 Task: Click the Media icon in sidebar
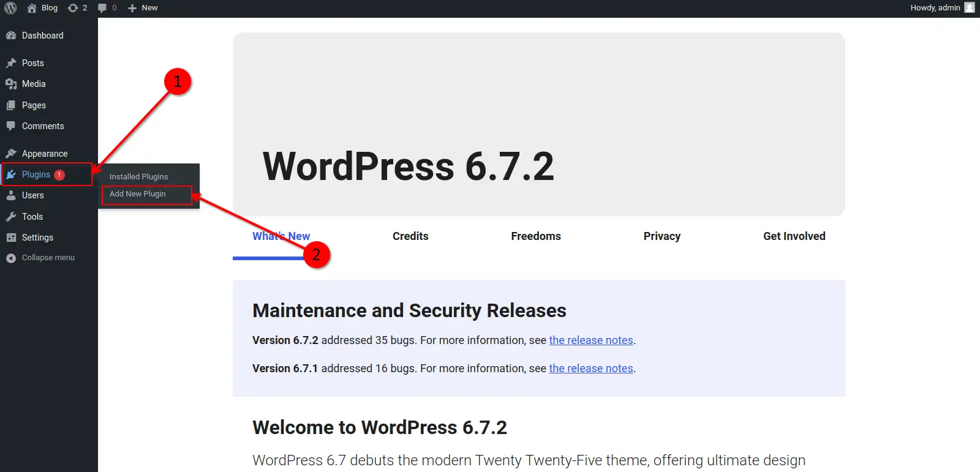coord(11,84)
